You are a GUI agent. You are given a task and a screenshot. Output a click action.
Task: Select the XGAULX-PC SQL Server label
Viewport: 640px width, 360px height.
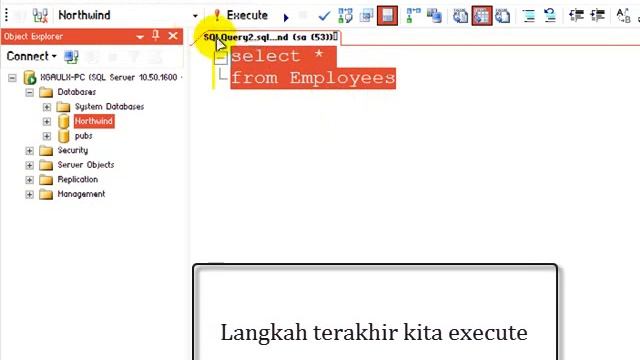pyautogui.click(x=110, y=77)
